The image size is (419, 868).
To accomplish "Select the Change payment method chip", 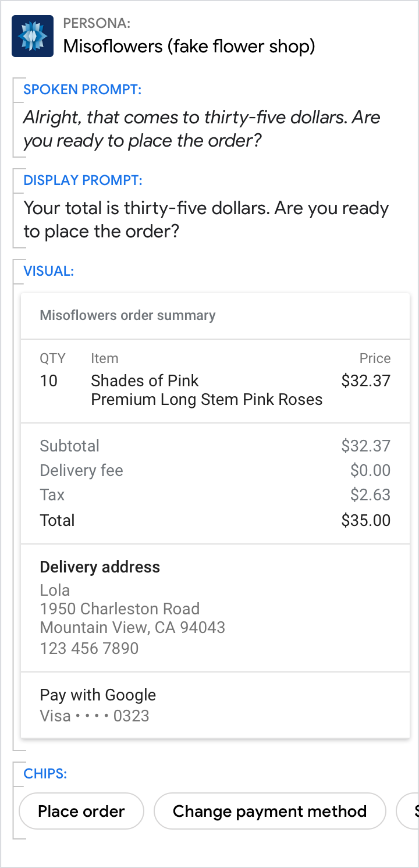I will [269, 811].
